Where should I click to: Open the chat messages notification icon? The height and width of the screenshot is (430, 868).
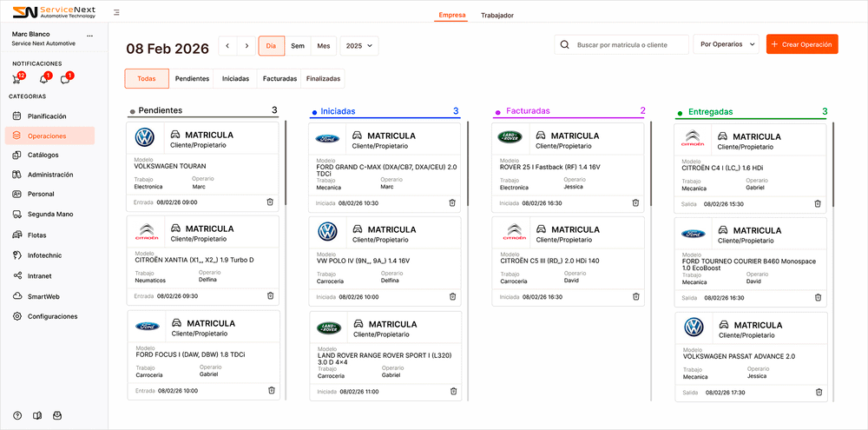[64, 80]
